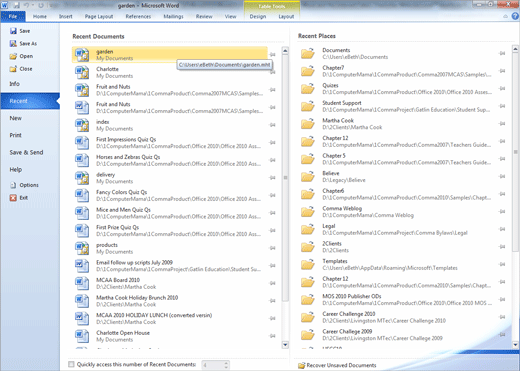The image size is (520, 371).
Task: Click the Recent Places scrollbar thumb
Action: [x=515, y=152]
